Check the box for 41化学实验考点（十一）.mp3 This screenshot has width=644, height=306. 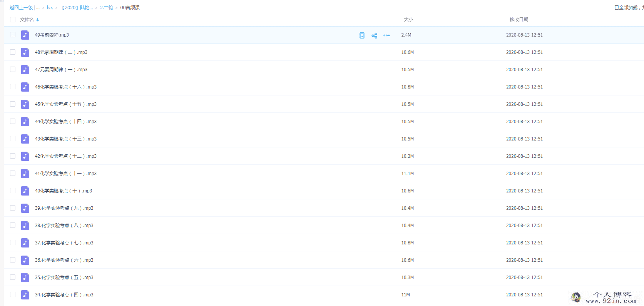pyautogui.click(x=13, y=173)
